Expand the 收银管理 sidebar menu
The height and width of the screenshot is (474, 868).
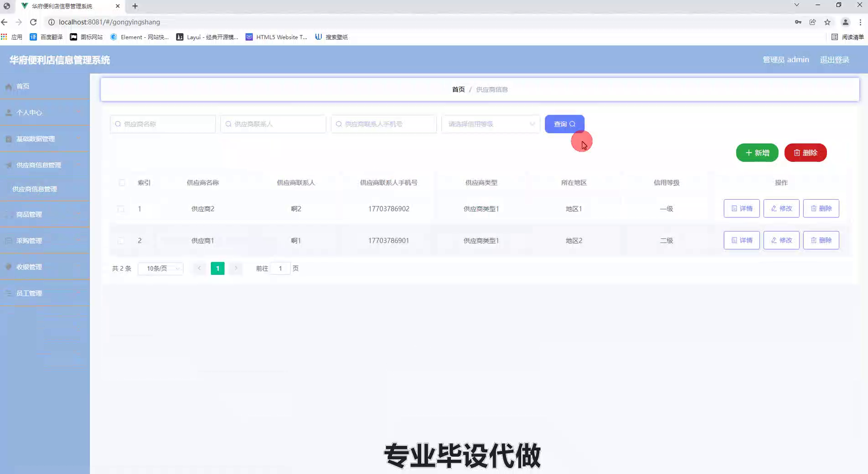point(45,267)
